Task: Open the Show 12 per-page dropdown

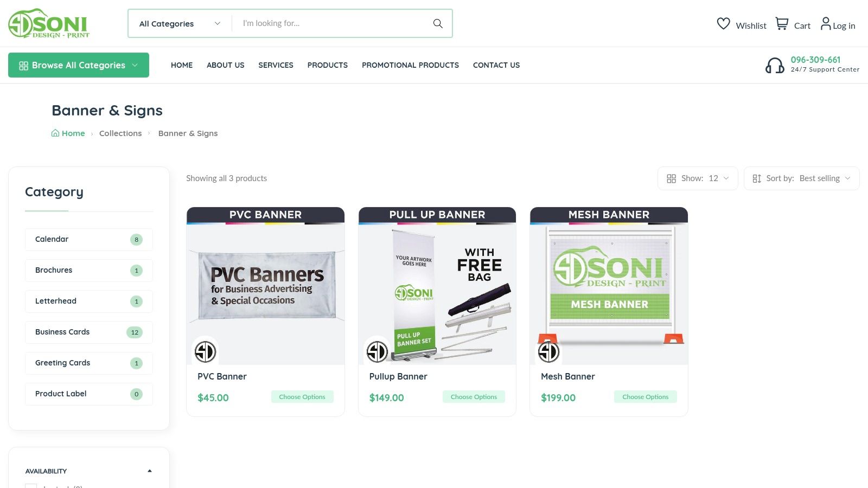Action: click(x=698, y=178)
